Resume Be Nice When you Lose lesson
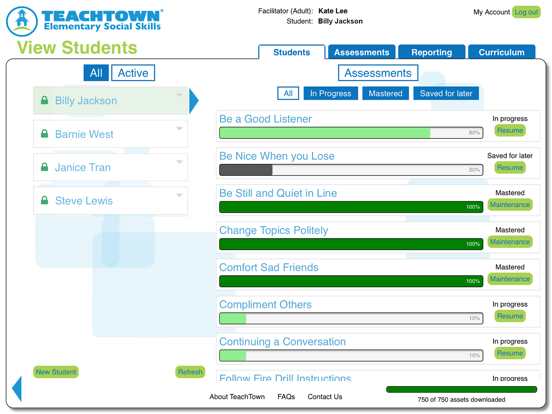This screenshot has width=552, height=414. click(510, 168)
